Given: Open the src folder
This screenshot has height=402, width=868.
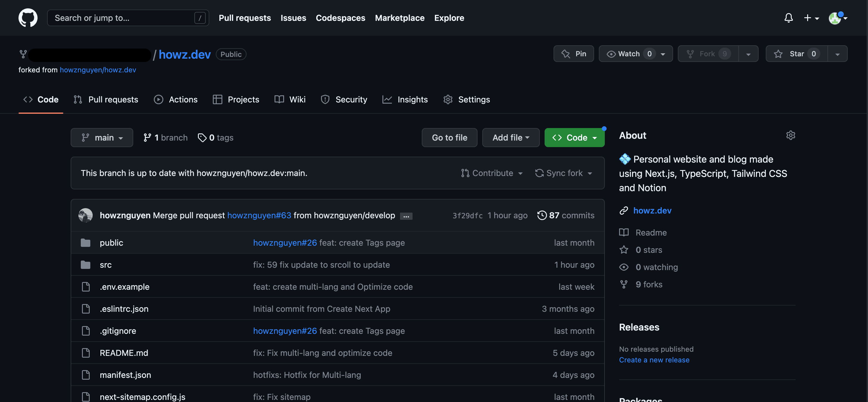Looking at the screenshot, I should tap(106, 265).
